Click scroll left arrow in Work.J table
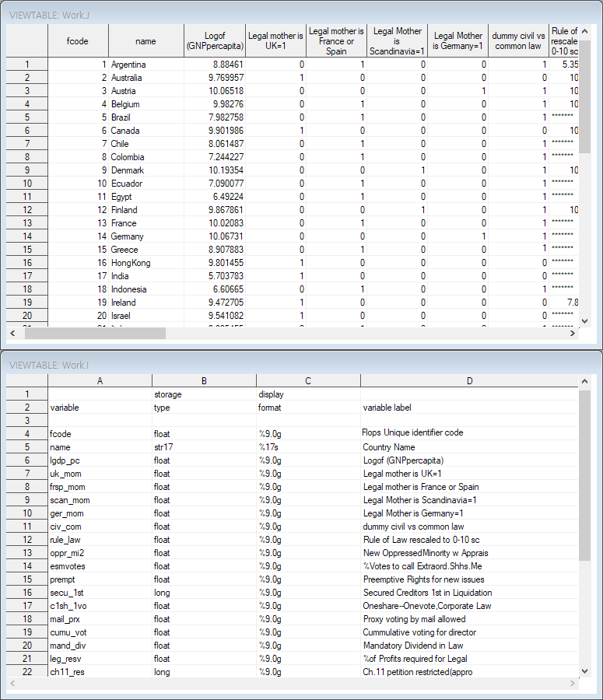Screen dimensions: 603x700 tap(12, 334)
